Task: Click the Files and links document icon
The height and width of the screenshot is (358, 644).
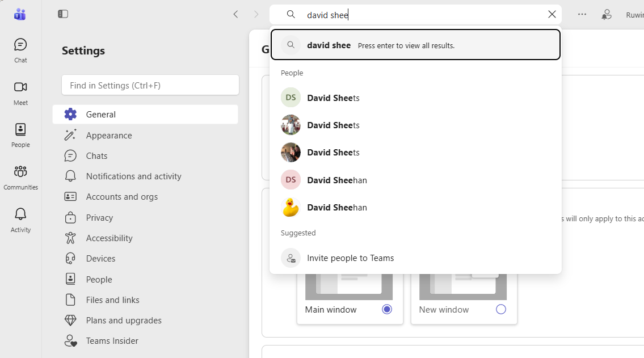Action: (x=71, y=300)
